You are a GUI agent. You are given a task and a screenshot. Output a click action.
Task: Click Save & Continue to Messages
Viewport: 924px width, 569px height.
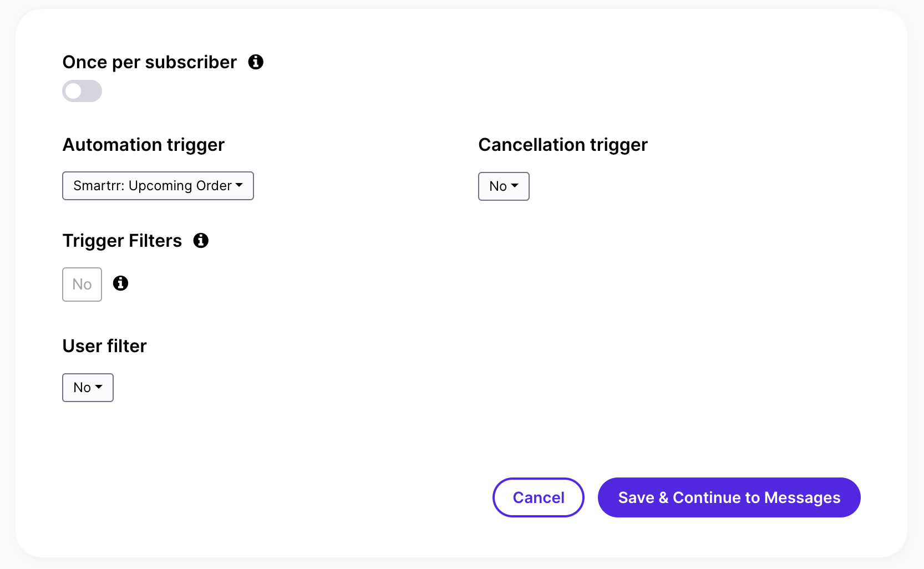coord(729,497)
